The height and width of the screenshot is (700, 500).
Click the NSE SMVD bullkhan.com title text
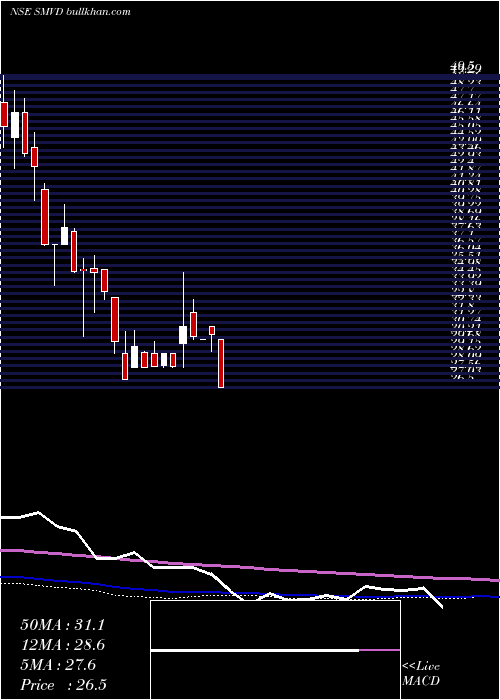pyautogui.click(x=70, y=12)
